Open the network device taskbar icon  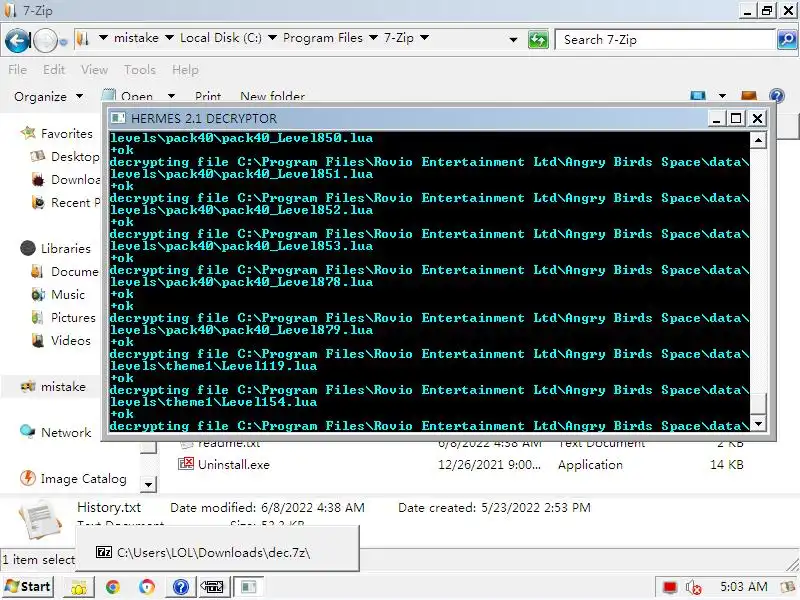(212, 587)
